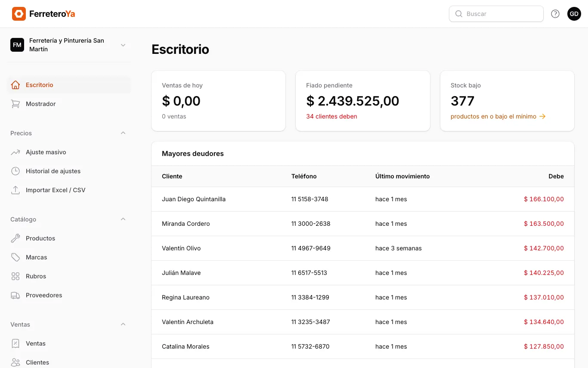Image resolution: width=588 pixels, height=368 pixels.
Task: Select Regina Laureano in the debtors table
Action: point(186,297)
